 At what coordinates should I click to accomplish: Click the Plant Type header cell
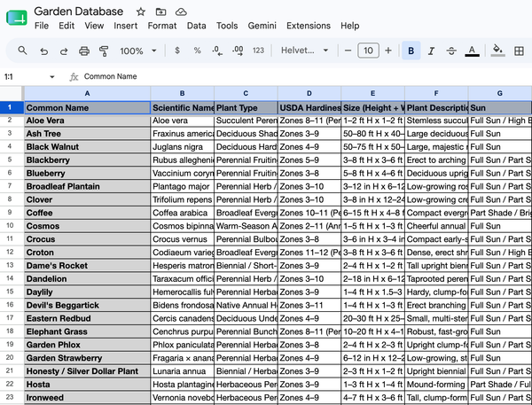coord(246,107)
